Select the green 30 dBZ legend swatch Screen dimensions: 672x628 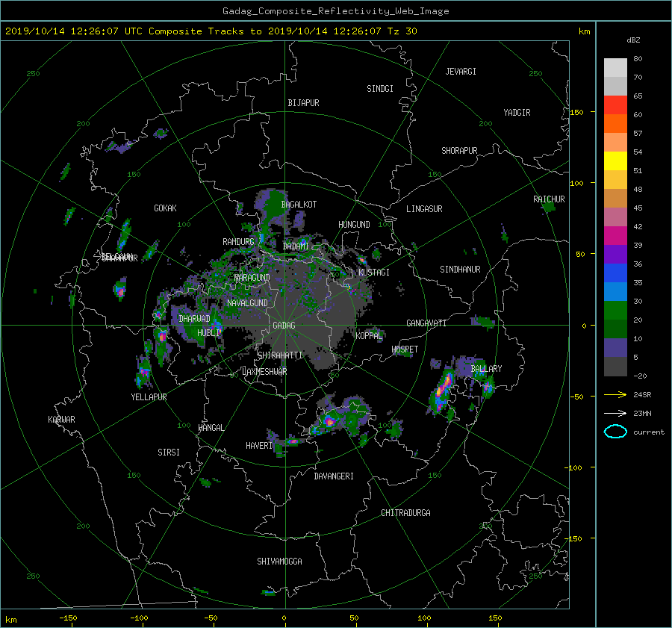(x=615, y=310)
